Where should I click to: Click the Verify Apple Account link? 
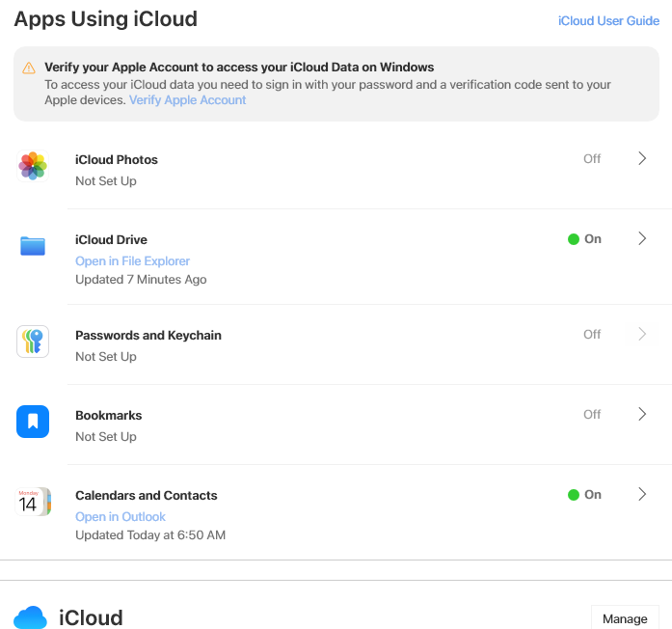[187, 100]
